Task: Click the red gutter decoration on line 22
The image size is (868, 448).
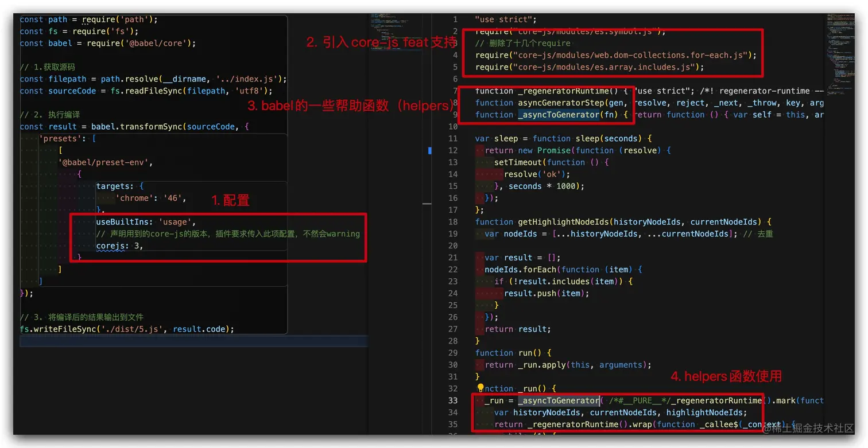Action: pos(478,269)
